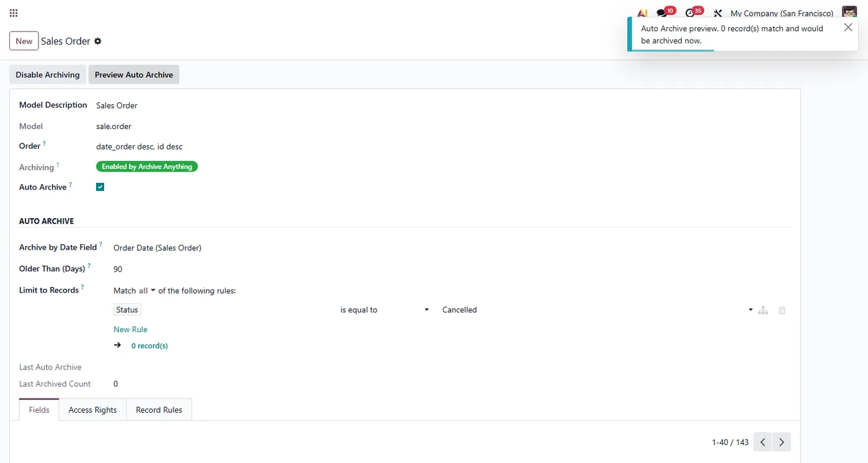
Task: Open the gear actions menu beside Sales Order
Action: click(x=98, y=42)
